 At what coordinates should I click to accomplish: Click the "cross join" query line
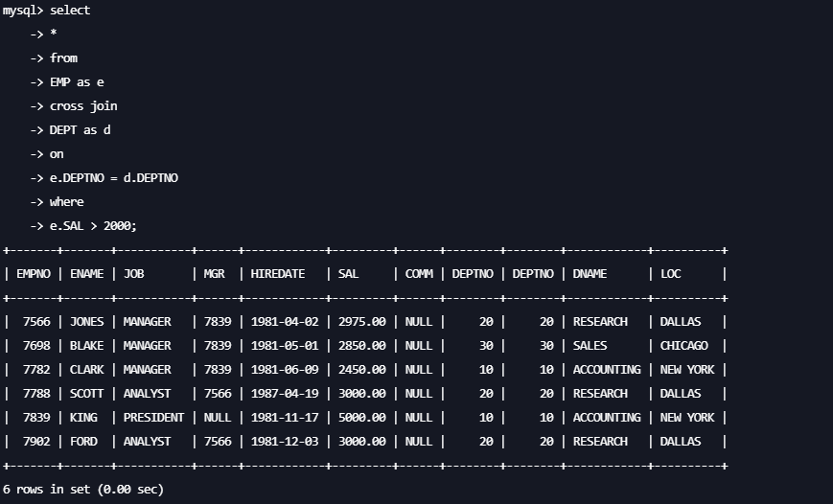pos(83,105)
